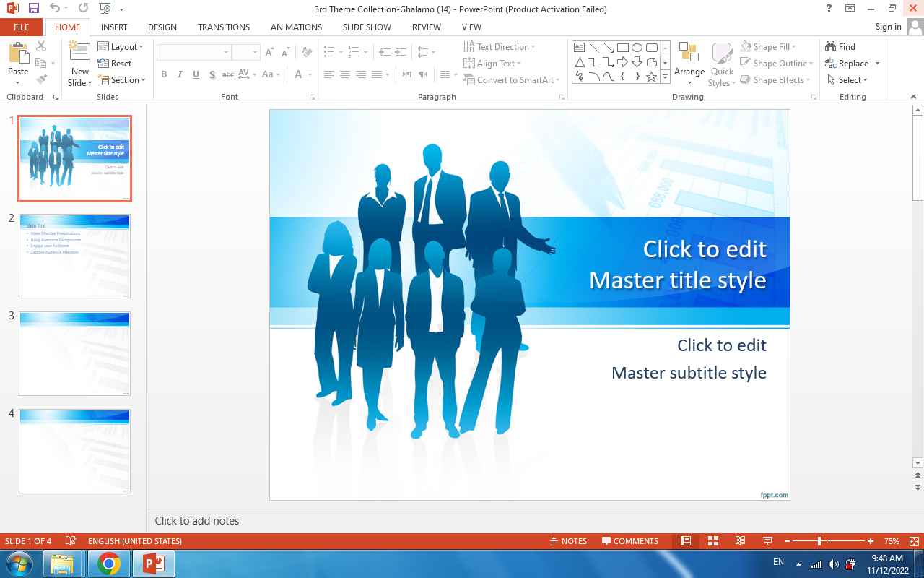Image resolution: width=924 pixels, height=578 pixels.
Task: Select slide 2 thumbnail
Action: 74,255
